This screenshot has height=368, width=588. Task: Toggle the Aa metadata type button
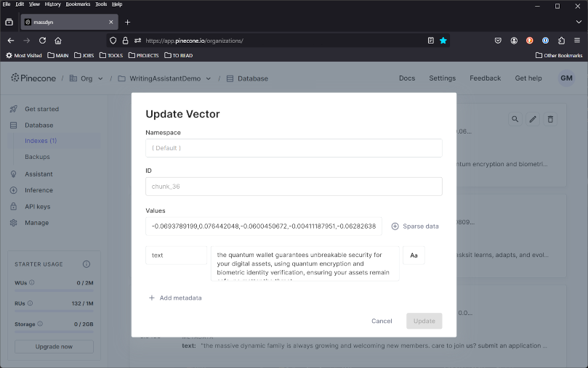tap(414, 255)
